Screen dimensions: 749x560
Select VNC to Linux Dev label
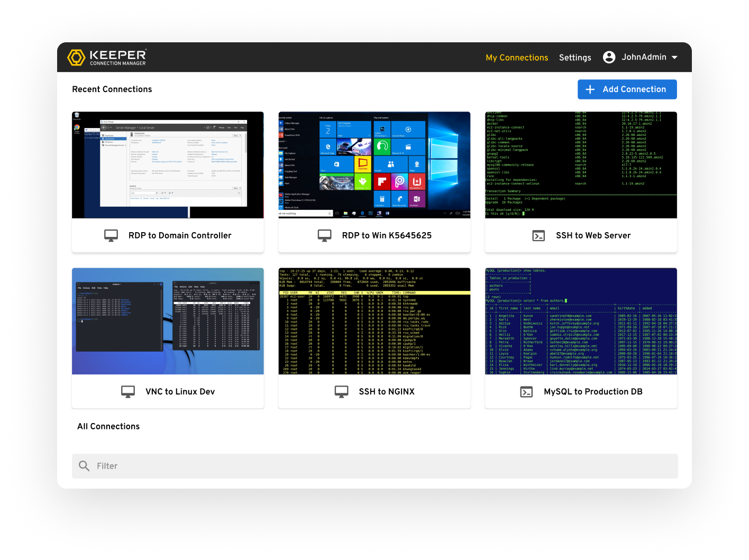click(180, 392)
